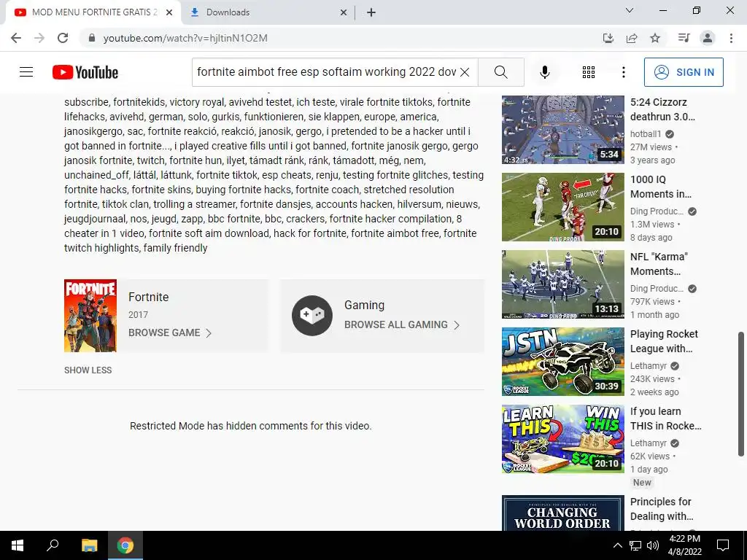Open YouTube settings three-dot menu
The height and width of the screenshot is (560, 747).
tap(623, 72)
